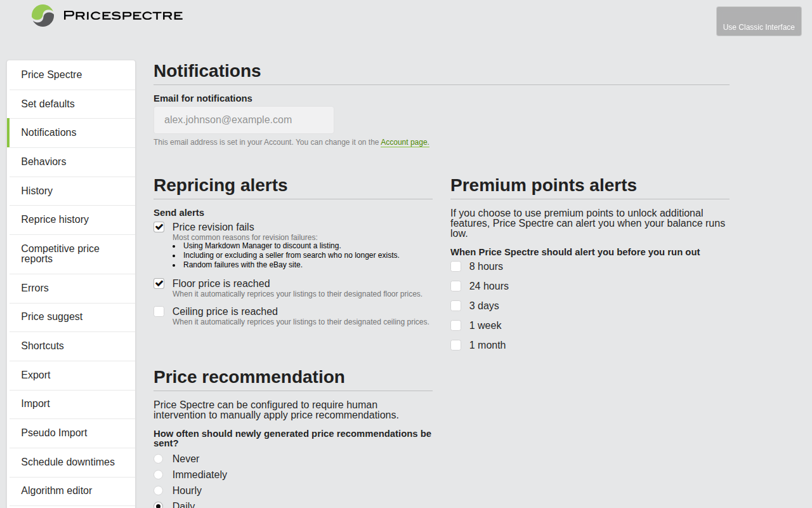The height and width of the screenshot is (508, 812).
Task: Click the Pricespectre logo icon
Action: click(42, 15)
